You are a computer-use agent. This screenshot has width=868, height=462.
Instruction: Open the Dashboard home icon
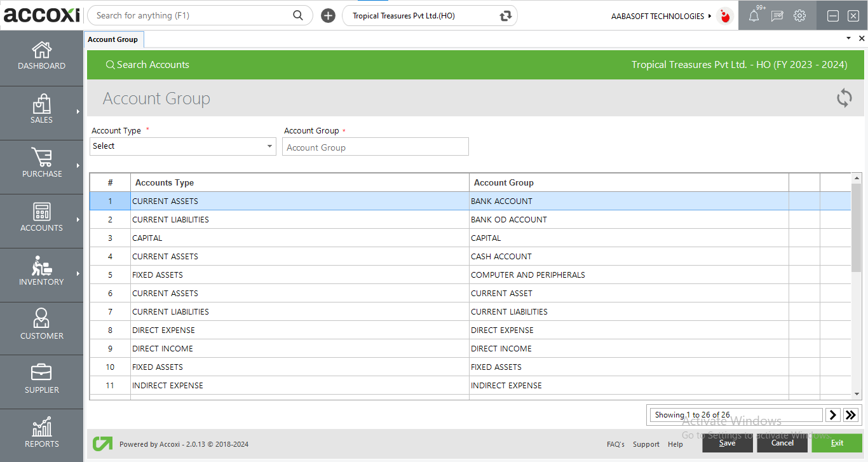coord(41,50)
